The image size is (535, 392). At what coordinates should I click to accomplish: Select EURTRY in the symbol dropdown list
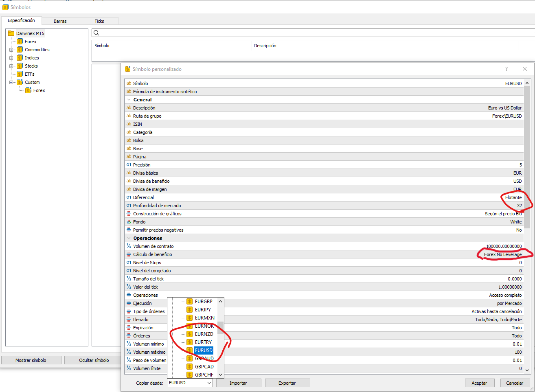point(203,342)
